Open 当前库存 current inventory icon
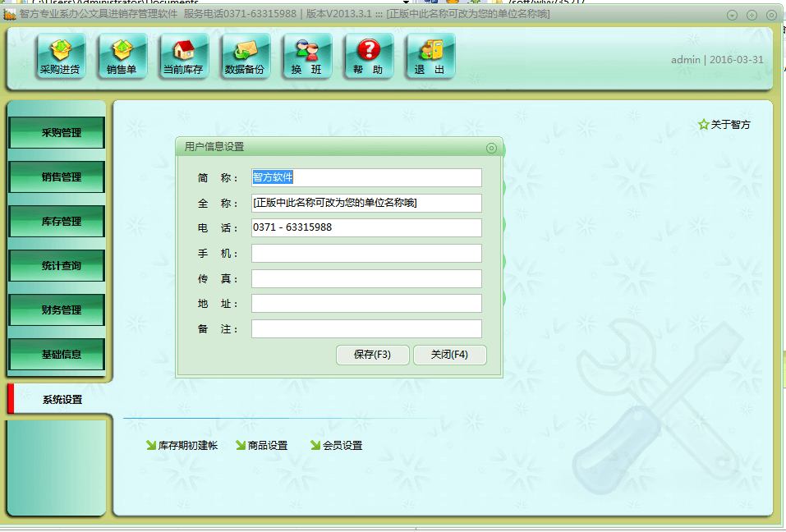Image resolution: width=786 pixels, height=532 pixels. click(183, 56)
